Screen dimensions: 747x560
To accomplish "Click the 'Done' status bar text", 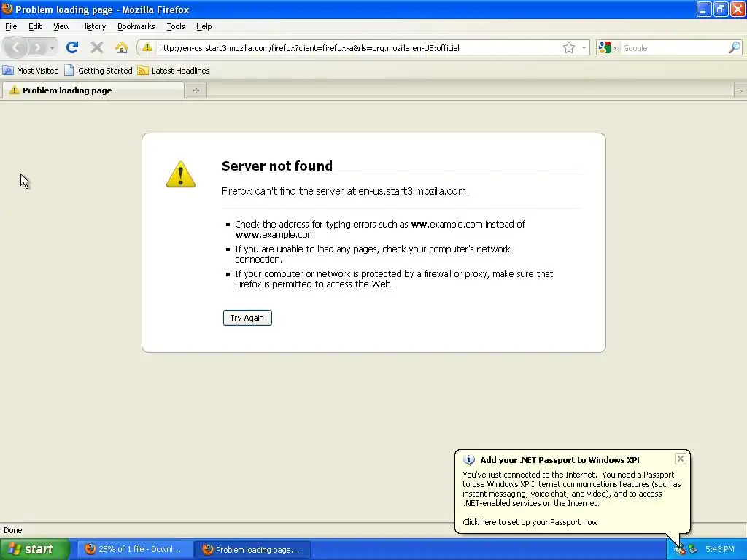I will click(x=13, y=530).
